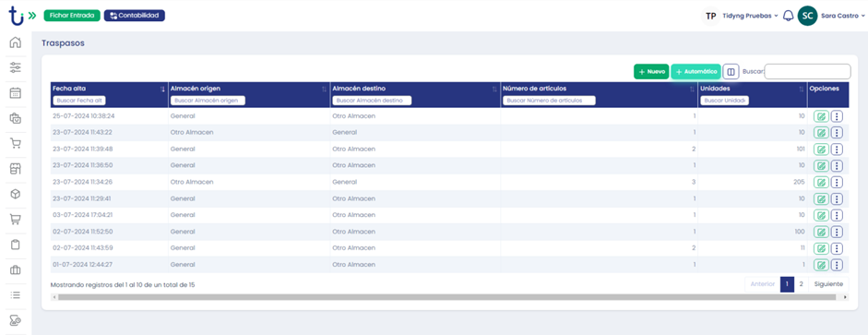Click the Automático button
Viewport: 868px width, 335px height.
696,71
